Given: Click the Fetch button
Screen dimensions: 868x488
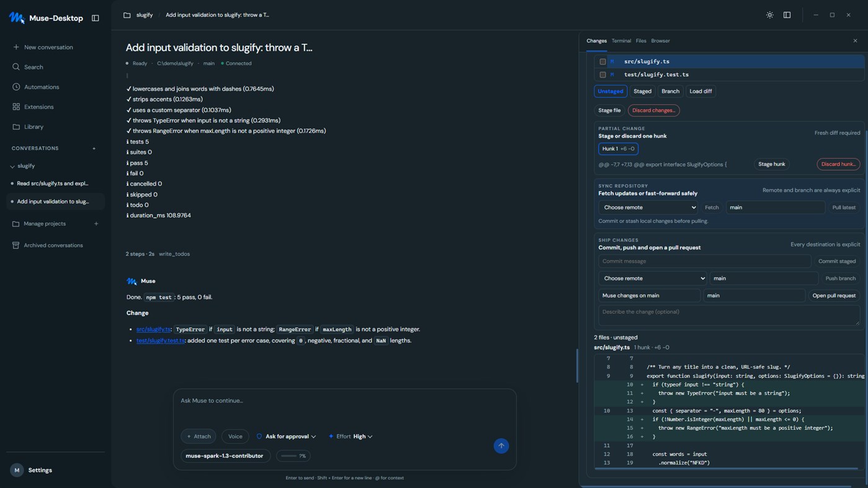Looking at the screenshot, I should 712,208.
